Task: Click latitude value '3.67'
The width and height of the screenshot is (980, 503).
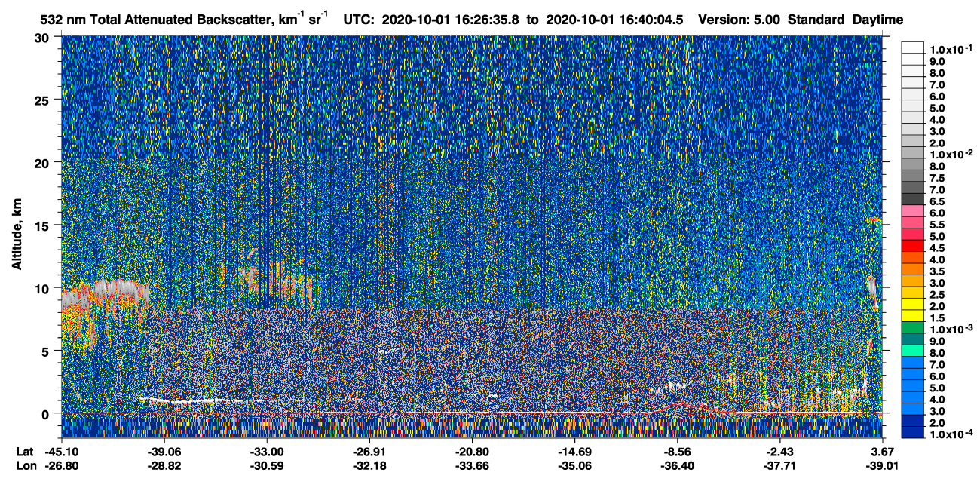Action: pyautogui.click(x=883, y=452)
